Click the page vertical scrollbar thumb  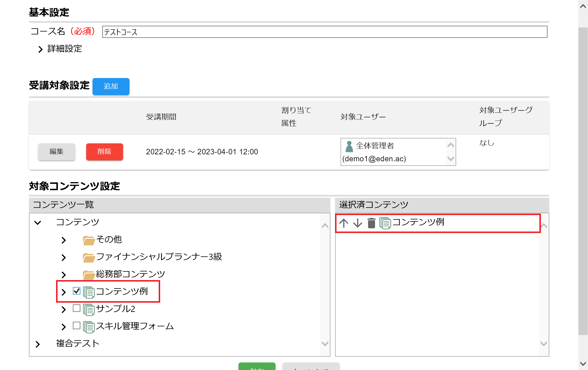pyautogui.click(x=583, y=181)
